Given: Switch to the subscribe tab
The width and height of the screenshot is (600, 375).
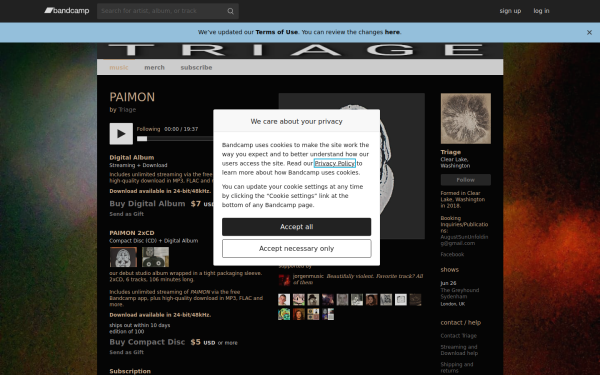Looking at the screenshot, I should [x=196, y=67].
